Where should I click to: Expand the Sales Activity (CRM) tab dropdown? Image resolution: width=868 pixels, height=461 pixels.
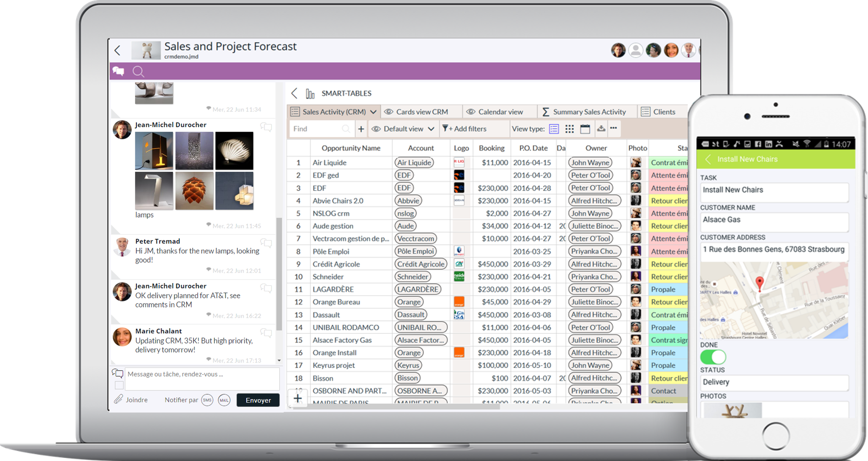pos(373,112)
